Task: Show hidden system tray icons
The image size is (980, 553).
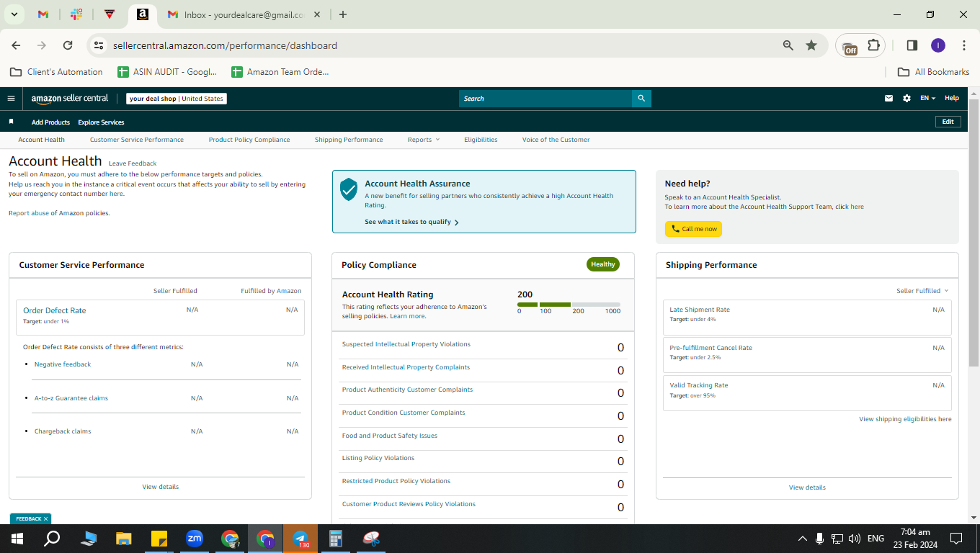Action: [802, 539]
